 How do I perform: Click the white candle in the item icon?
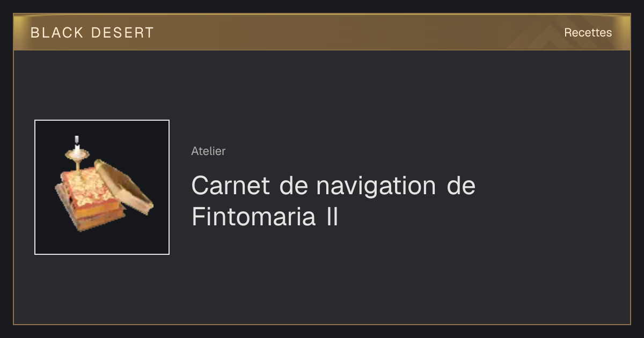tap(77, 142)
